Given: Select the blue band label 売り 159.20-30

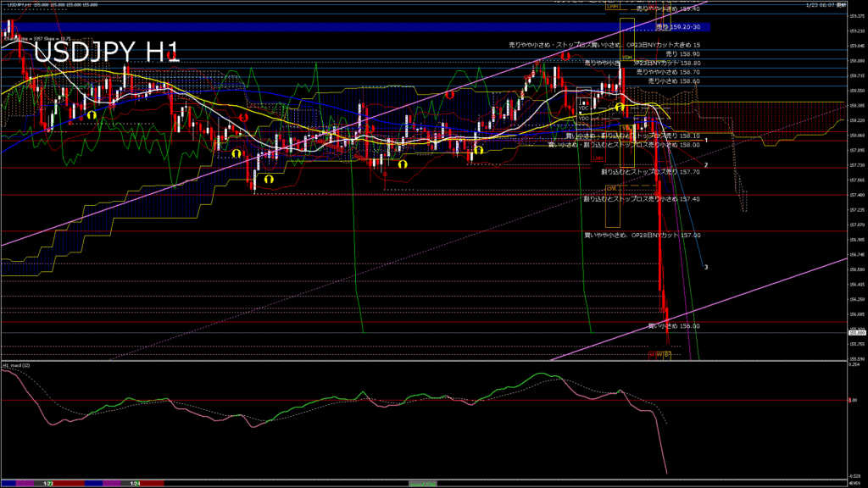Looking at the screenshot, I should pyautogui.click(x=679, y=27).
